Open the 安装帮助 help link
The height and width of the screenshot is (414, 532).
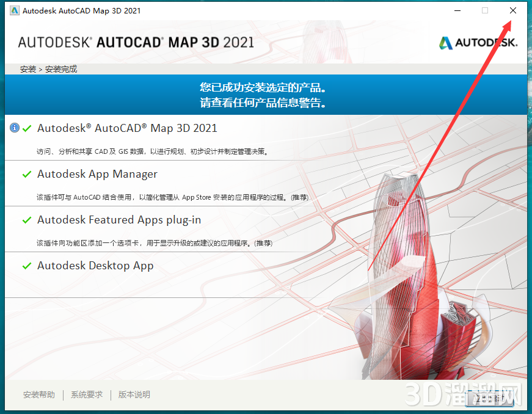coord(38,394)
